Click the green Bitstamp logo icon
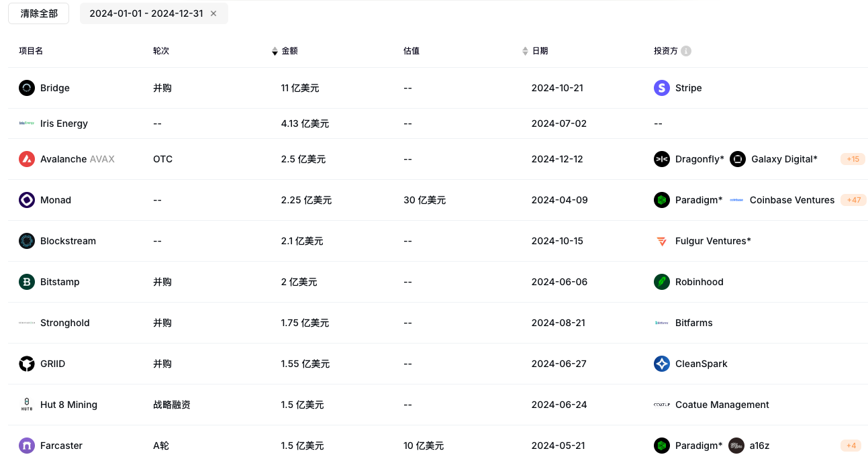The height and width of the screenshot is (461, 868). point(27,282)
